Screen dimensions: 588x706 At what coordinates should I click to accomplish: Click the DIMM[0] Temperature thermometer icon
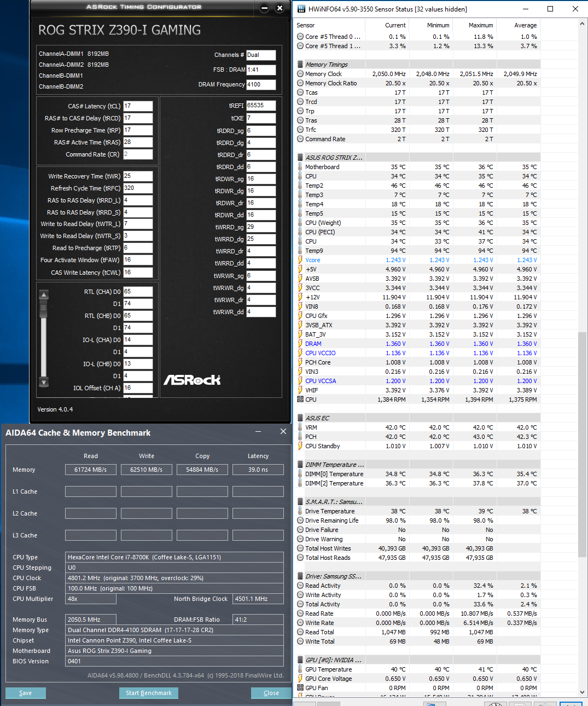300,474
